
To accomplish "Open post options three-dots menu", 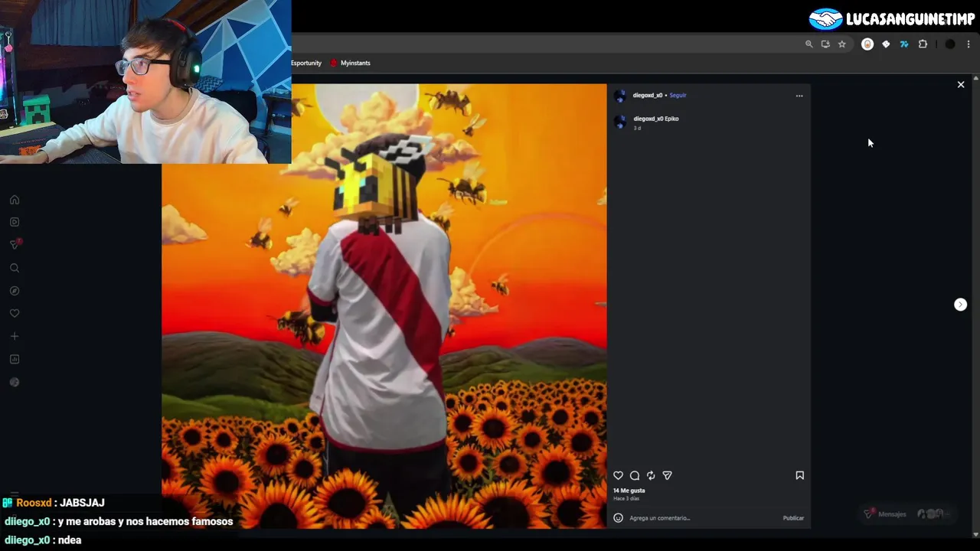I will tap(799, 96).
